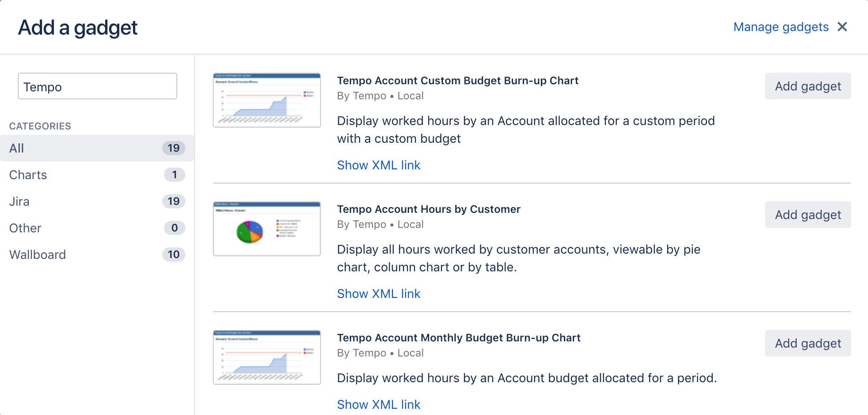Click the Custom Budget Burn-up Chart thumbnail
This screenshot has height=415, width=868.
click(x=267, y=100)
